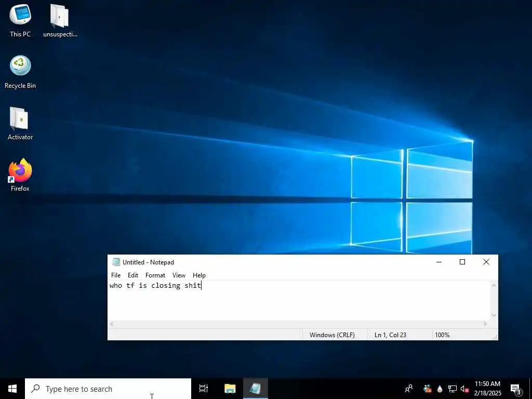
Task: Click 'Ln 1, Col 23' in status bar
Action: tap(390, 335)
